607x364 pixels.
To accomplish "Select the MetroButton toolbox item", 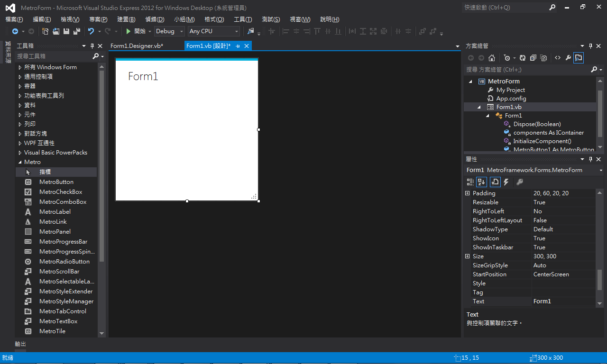I will coord(56,182).
